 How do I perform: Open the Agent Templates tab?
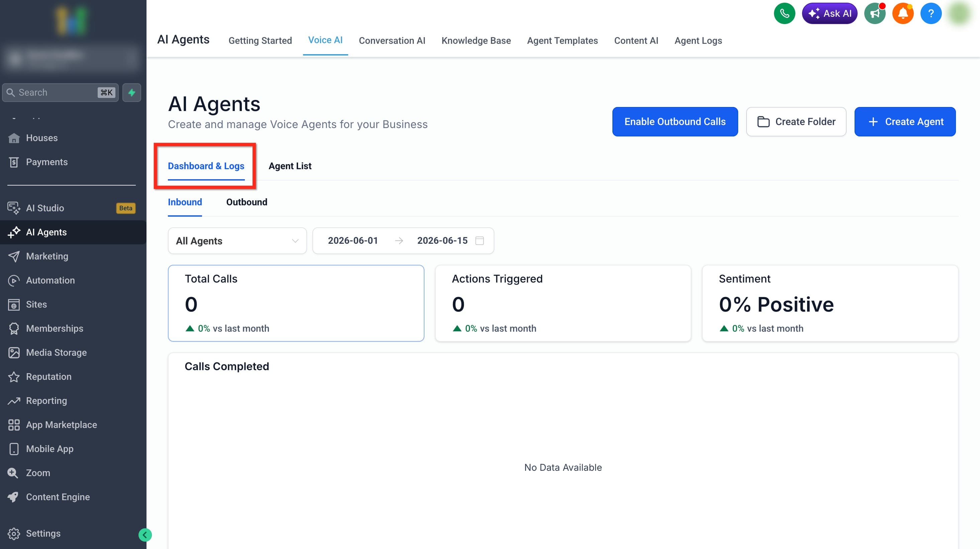(562, 40)
